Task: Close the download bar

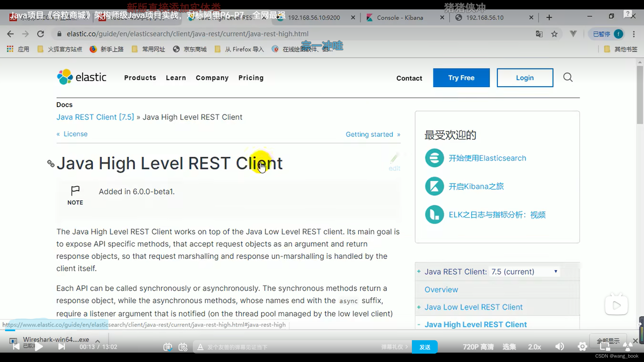Action: [x=635, y=341]
